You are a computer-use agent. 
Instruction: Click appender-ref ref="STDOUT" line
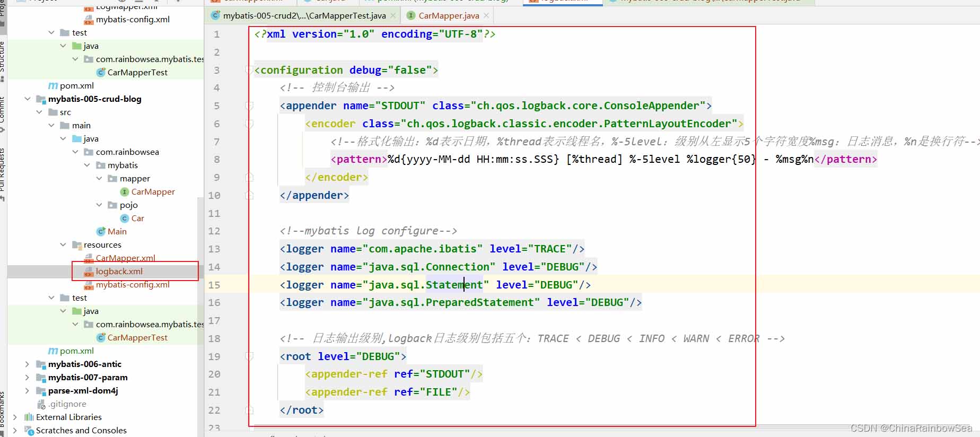pyautogui.click(x=393, y=374)
